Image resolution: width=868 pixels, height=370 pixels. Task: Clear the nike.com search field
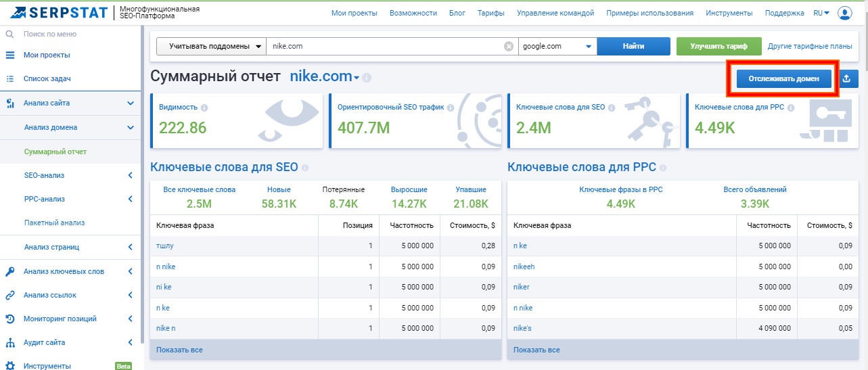[509, 47]
